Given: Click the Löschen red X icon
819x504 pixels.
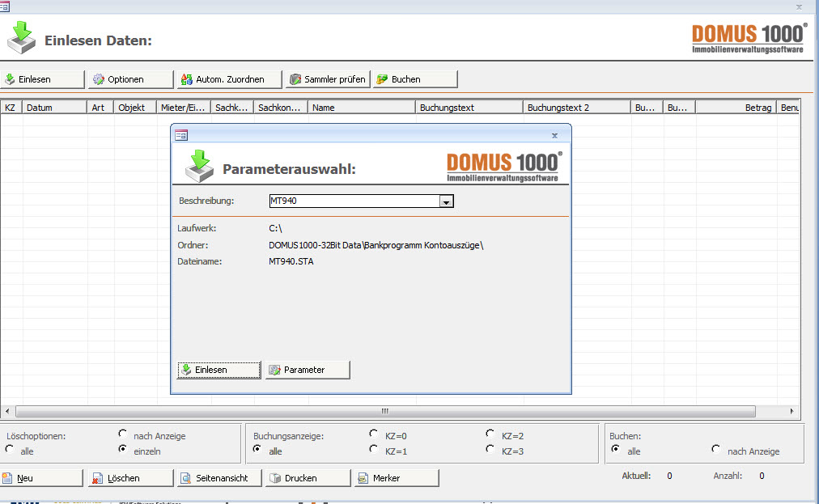Looking at the screenshot, I should tap(98, 478).
